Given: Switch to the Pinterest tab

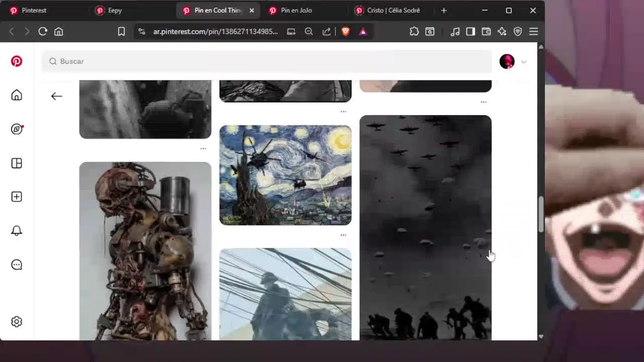Looking at the screenshot, I should pyautogui.click(x=45, y=10).
